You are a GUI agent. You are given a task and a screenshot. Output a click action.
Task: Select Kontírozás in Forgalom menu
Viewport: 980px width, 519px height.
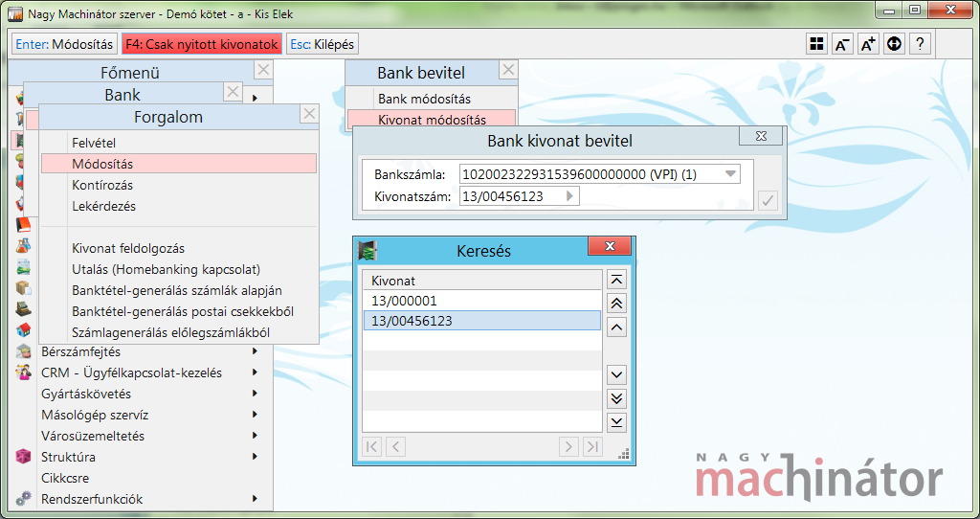[179, 185]
